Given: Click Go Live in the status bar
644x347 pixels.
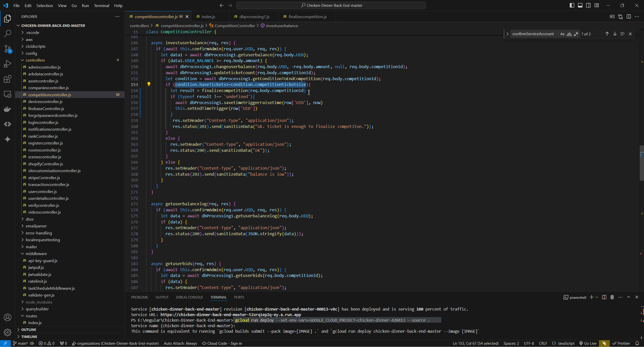Looking at the screenshot, I should 588,343.
